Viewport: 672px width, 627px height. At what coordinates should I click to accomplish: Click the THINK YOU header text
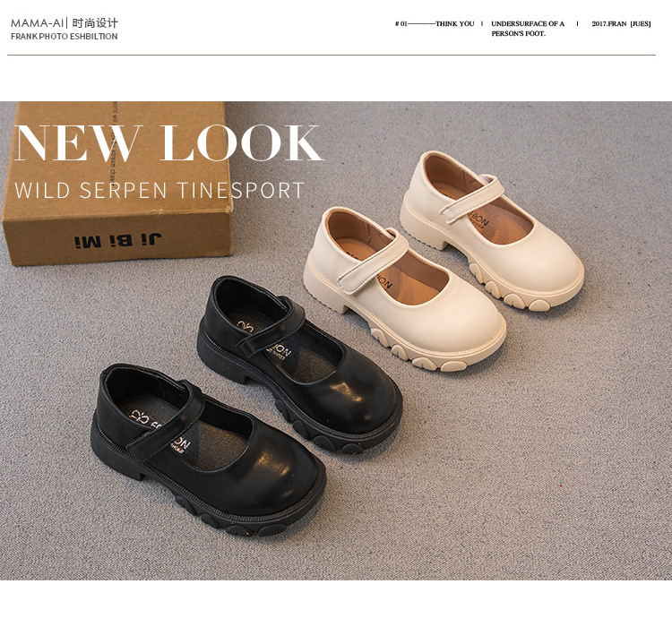pyautogui.click(x=454, y=24)
